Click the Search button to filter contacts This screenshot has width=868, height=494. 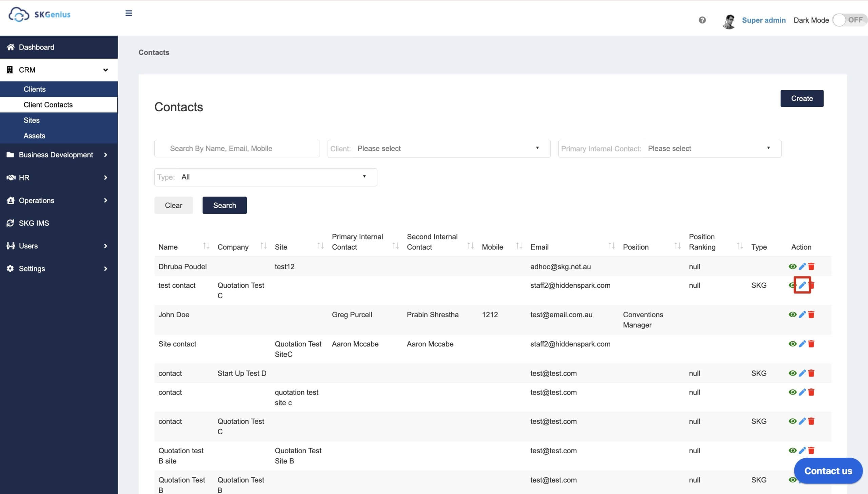(225, 205)
